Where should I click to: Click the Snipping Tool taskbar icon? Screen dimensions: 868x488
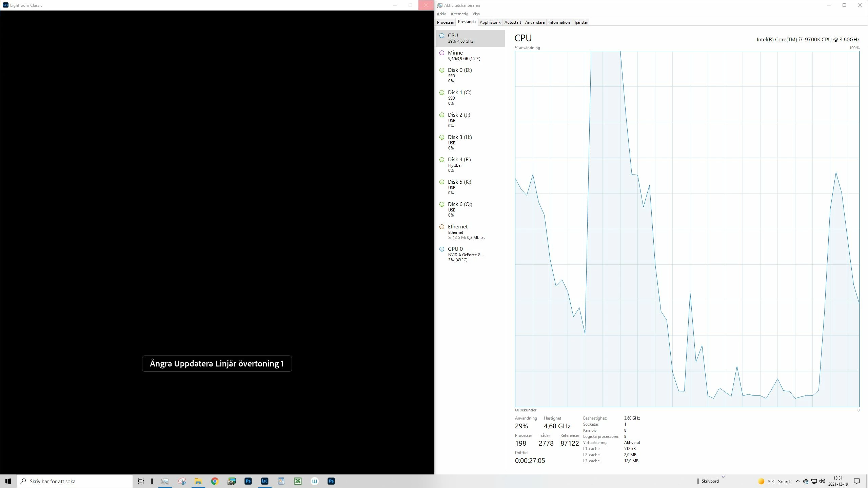(x=182, y=481)
